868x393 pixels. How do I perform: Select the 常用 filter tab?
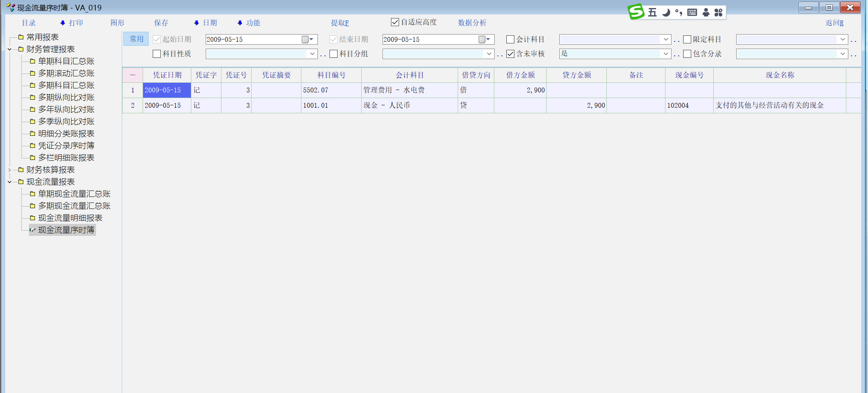(x=136, y=39)
